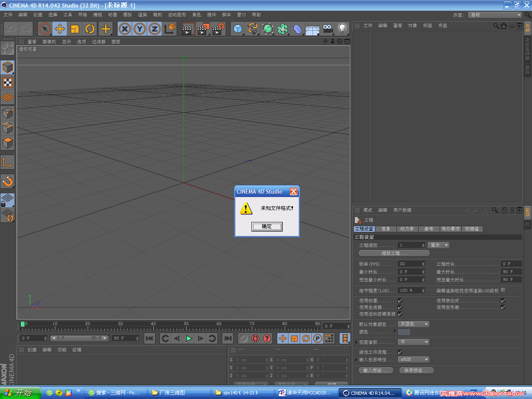Jump to the start of the animation
Screen dimensions: 532x399
(x=150, y=338)
